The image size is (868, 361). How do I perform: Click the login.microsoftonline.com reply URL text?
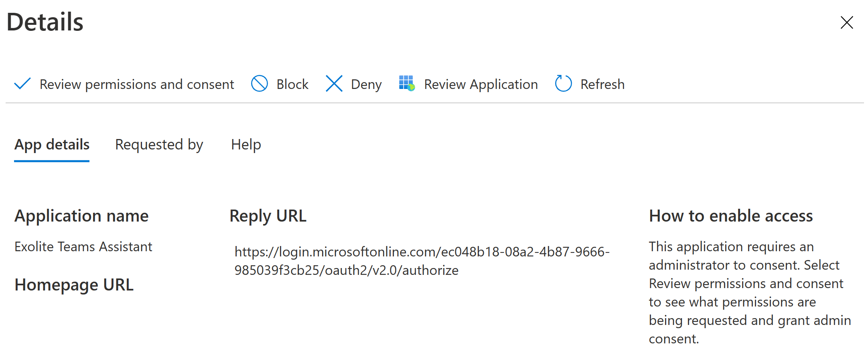coord(421,261)
